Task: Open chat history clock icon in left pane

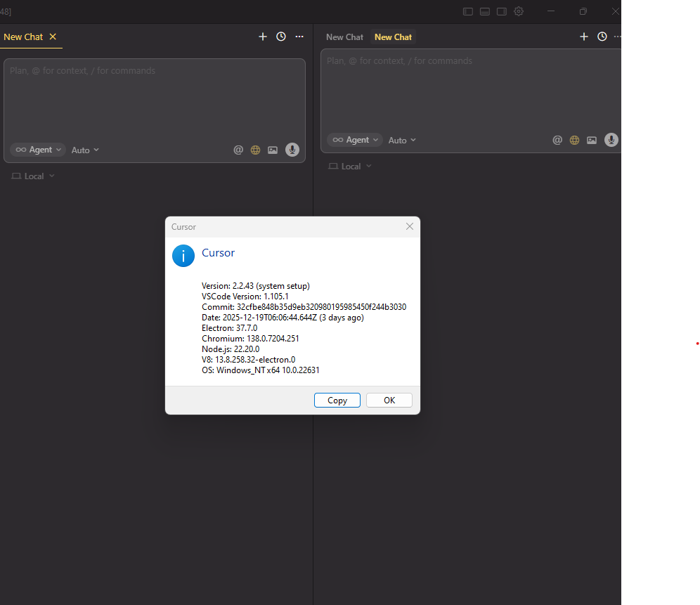Action: (x=281, y=37)
